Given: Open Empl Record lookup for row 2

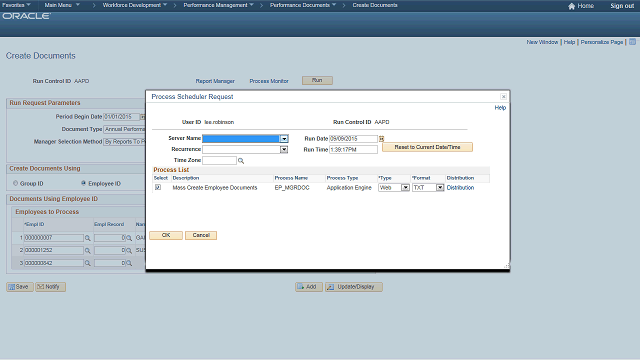Looking at the screenshot, I should [x=129, y=251].
